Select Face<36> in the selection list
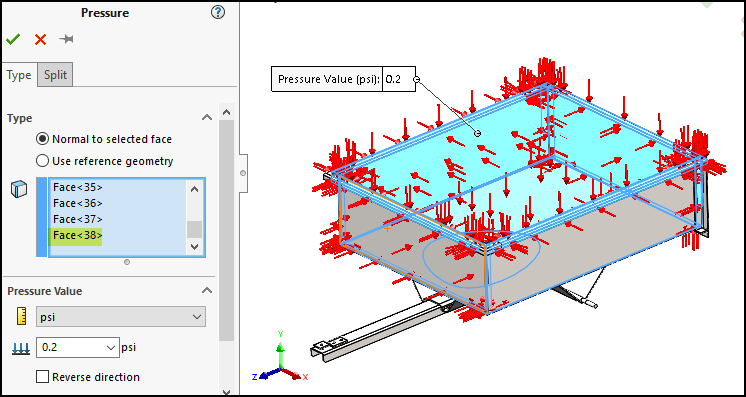The height and width of the screenshot is (397, 746). point(78,203)
